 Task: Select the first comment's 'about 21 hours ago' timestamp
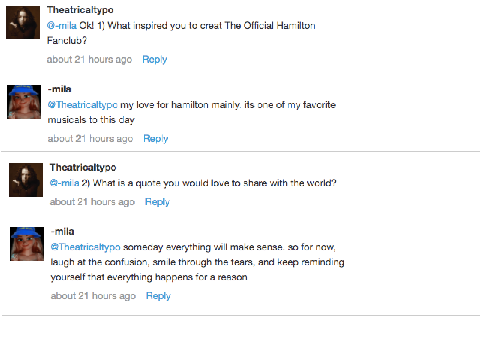[x=90, y=60]
